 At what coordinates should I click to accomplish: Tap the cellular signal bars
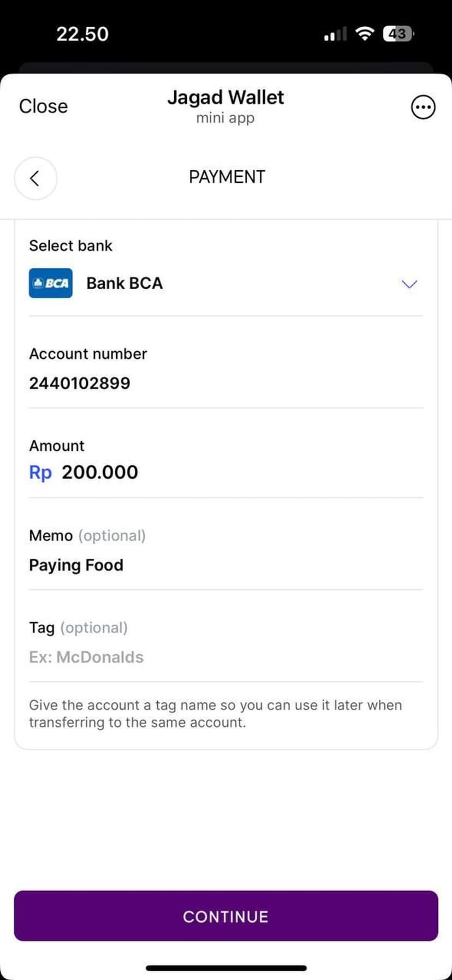335,34
